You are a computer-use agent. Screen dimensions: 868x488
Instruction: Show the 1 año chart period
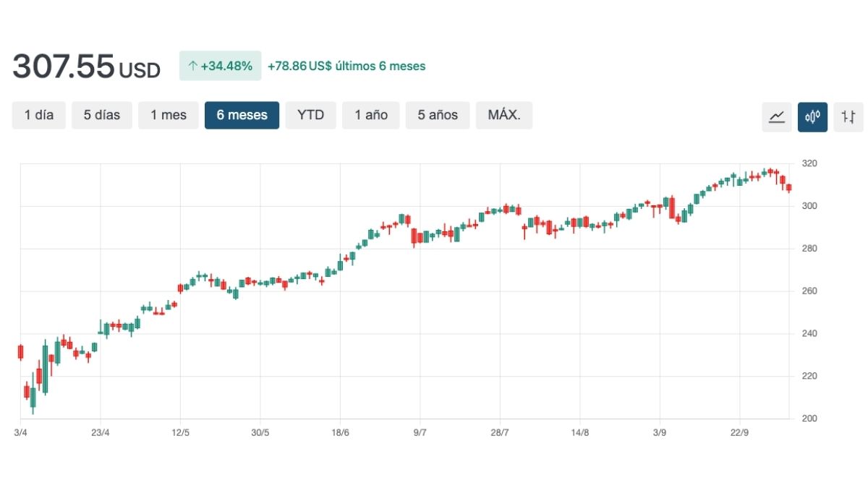click(x=371, y=115)
